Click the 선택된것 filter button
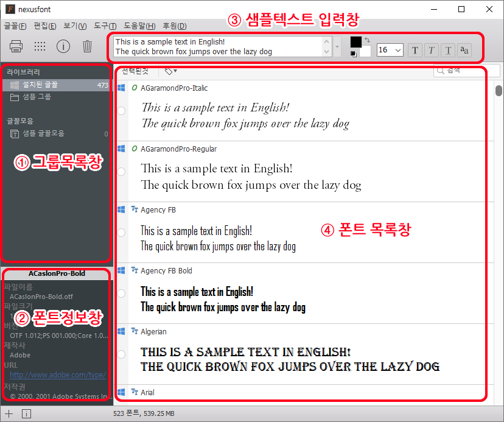Image resolution: width=504 pixels, height=422 pixels. 135,71
